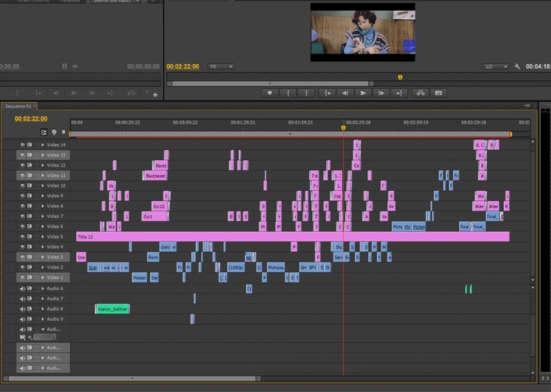This screenshot has width=551, height=392.
Task: Click the keyframe add diamond on expanded audio track
Action: point(30,337)
